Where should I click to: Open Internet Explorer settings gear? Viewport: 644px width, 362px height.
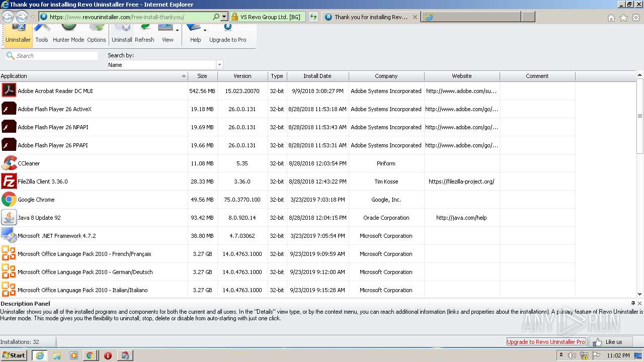click(x=636, y=18)
